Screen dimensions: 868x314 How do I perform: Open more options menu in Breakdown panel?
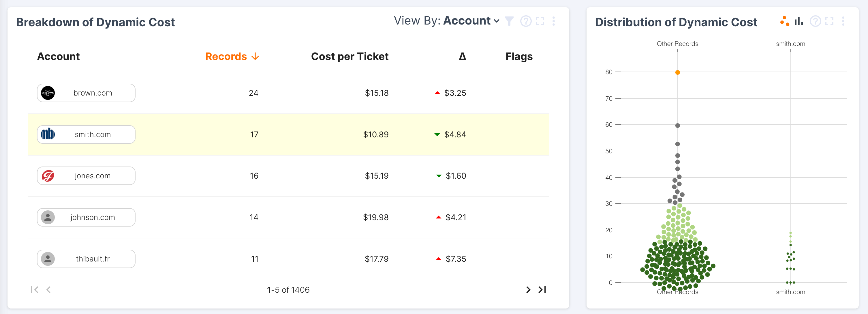pyautogui.click(x=554, y=21)
